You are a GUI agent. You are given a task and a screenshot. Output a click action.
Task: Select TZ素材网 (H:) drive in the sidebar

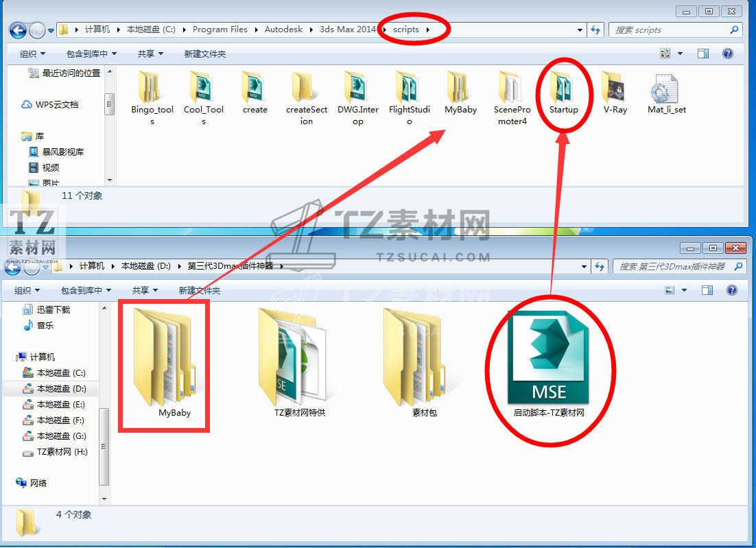pyautogui.click(x=56, y=452)
